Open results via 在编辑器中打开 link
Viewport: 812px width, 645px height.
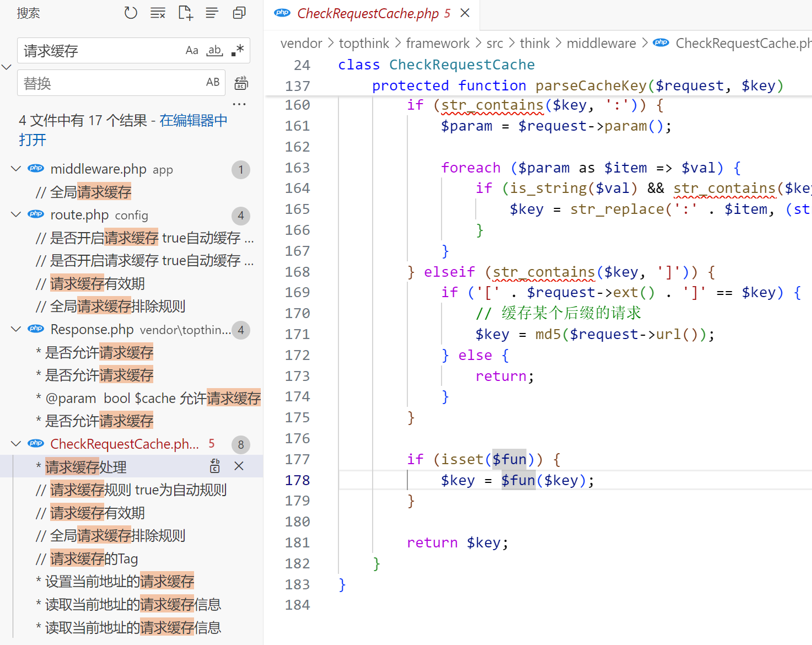[123, 130]
